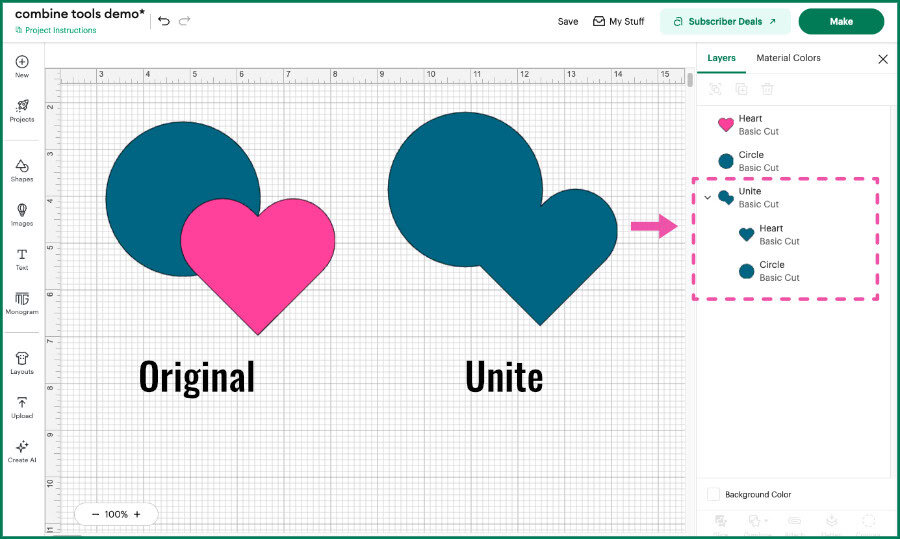Click the Delete layer trash icon
This screenshot has width=900, height=539.
click(767, 89)
